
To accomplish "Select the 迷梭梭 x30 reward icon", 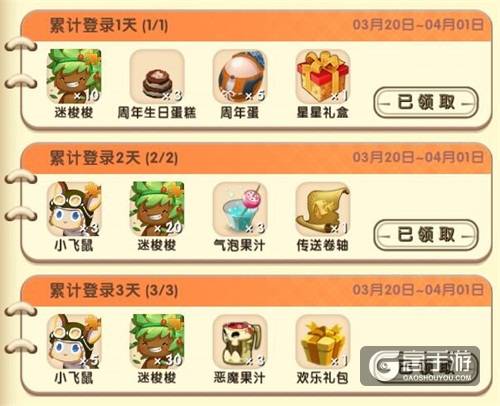I will click(x=157, y=341).
